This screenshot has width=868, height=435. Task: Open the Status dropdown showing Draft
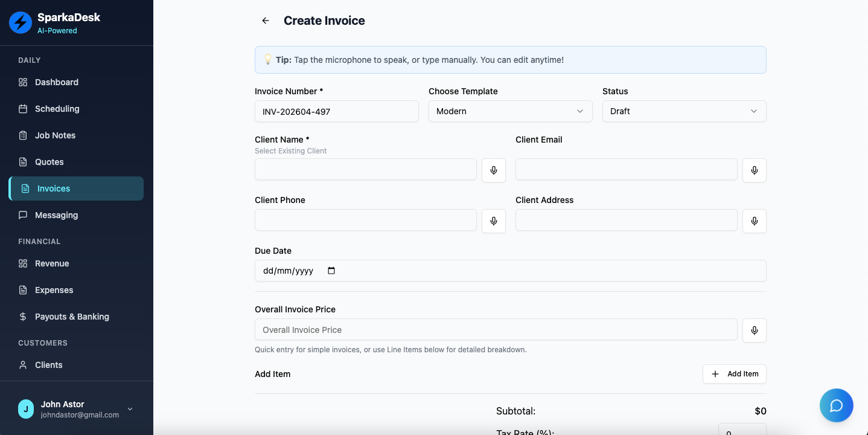[x=685, y=111]
